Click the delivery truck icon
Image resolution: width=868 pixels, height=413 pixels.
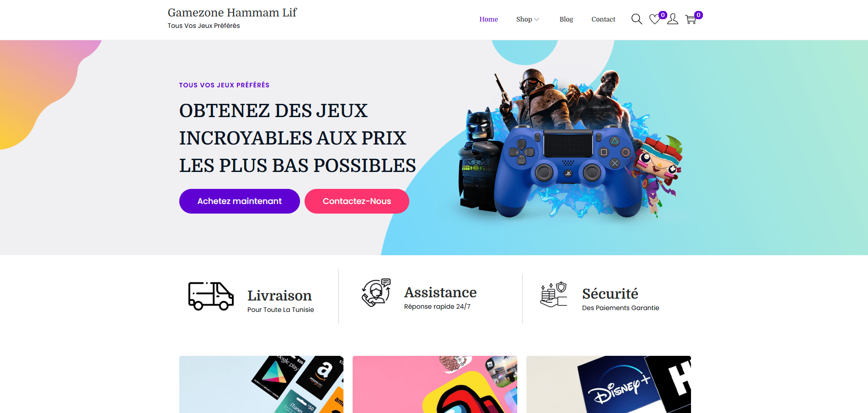coord(211,296)
